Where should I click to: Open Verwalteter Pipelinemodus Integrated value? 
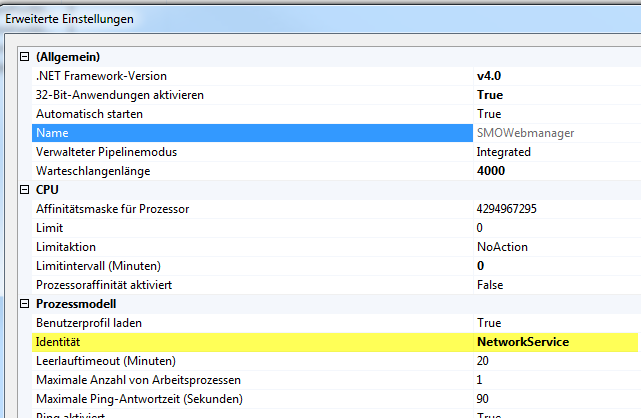point(504,152)
